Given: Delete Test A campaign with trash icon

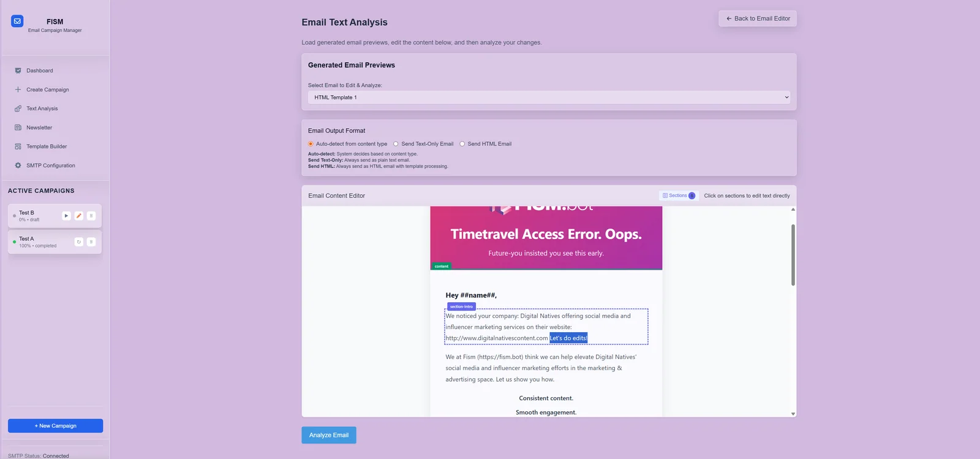Looking at the screenshot, I should [91, 242].
